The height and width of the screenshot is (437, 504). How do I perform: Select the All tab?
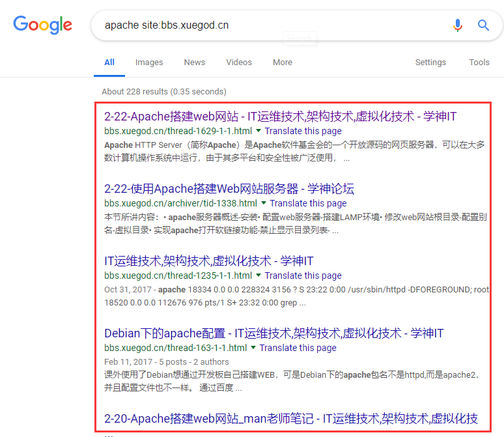(109, 63)
